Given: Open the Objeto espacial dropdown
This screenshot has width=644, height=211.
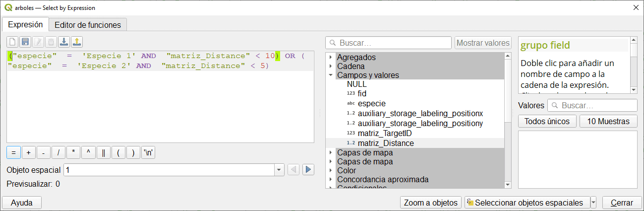Looking at the screenshot, I should (x=279, y=170).
